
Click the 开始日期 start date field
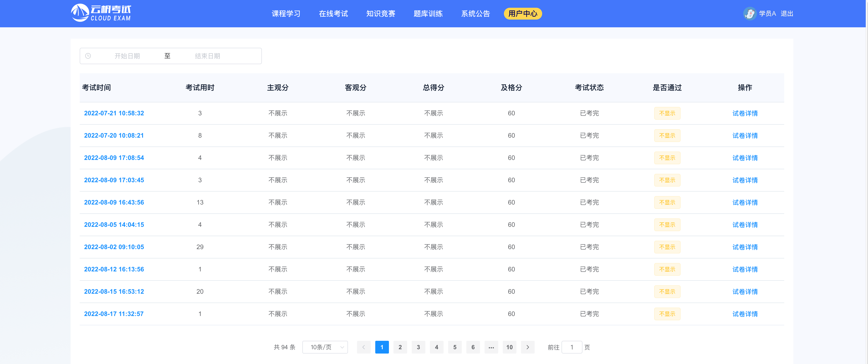[127, 56]
